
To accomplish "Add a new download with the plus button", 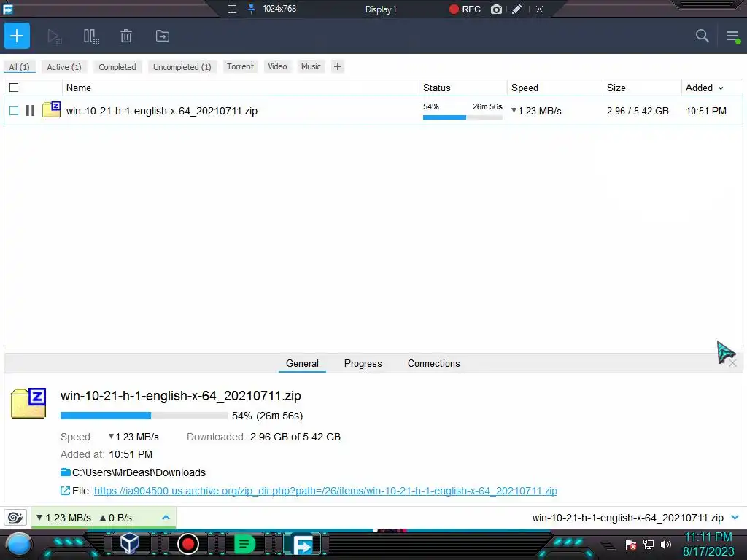I will click(17, 36).
